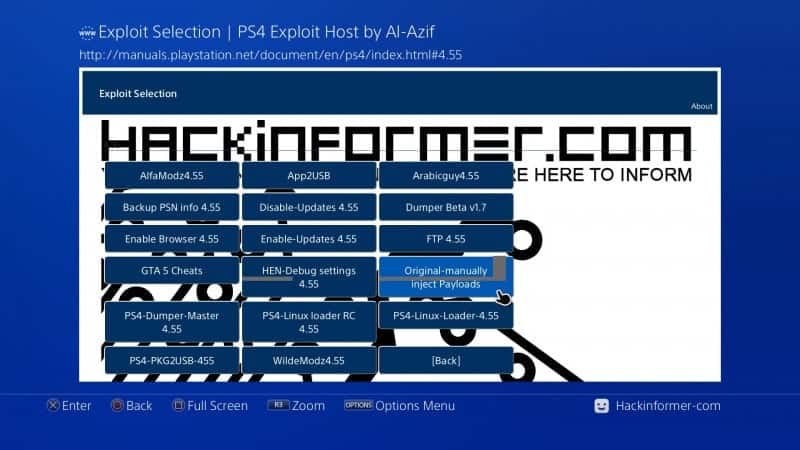This screenshot has width=800, height=450.
Task: Click the X Enter button icon
Action: tap(53, 406)
